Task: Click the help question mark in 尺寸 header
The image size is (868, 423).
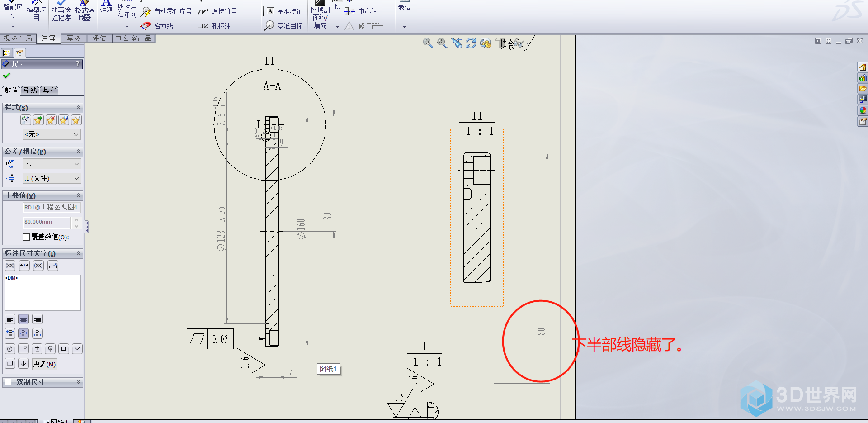Action: (77, 64)
